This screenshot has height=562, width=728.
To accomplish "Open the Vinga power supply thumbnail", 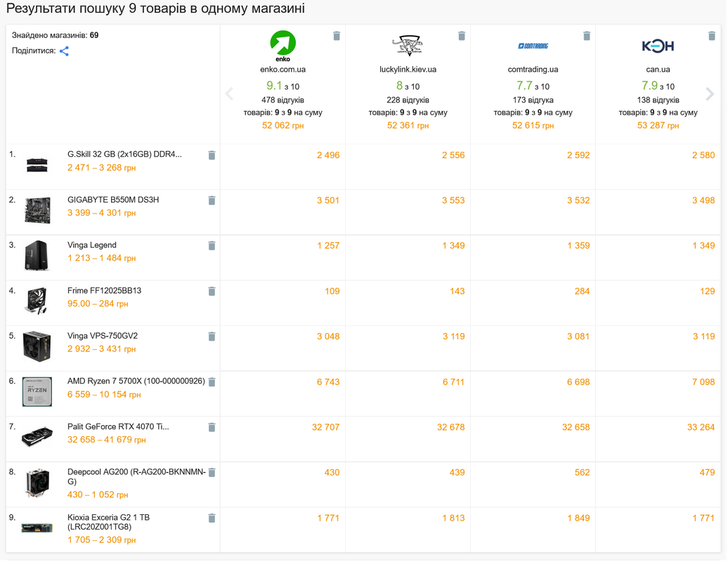I will pos(37,346).
